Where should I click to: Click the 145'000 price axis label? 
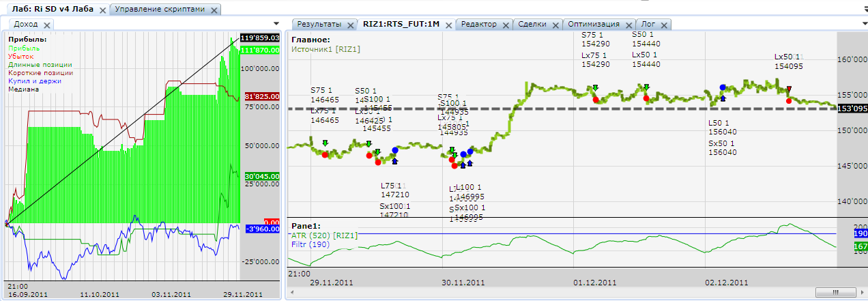[852, 166]
